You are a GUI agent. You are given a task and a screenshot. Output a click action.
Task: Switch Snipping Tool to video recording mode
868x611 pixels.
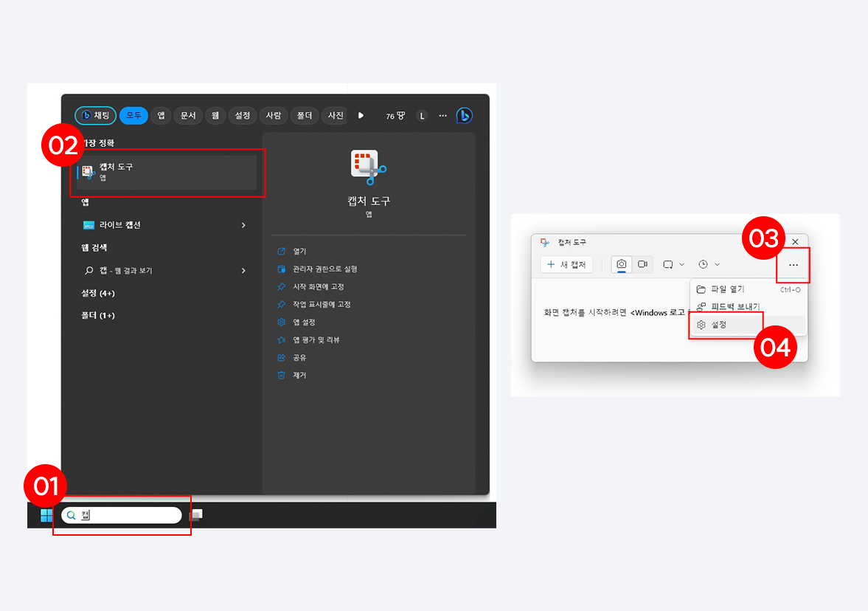pos(643,263)
